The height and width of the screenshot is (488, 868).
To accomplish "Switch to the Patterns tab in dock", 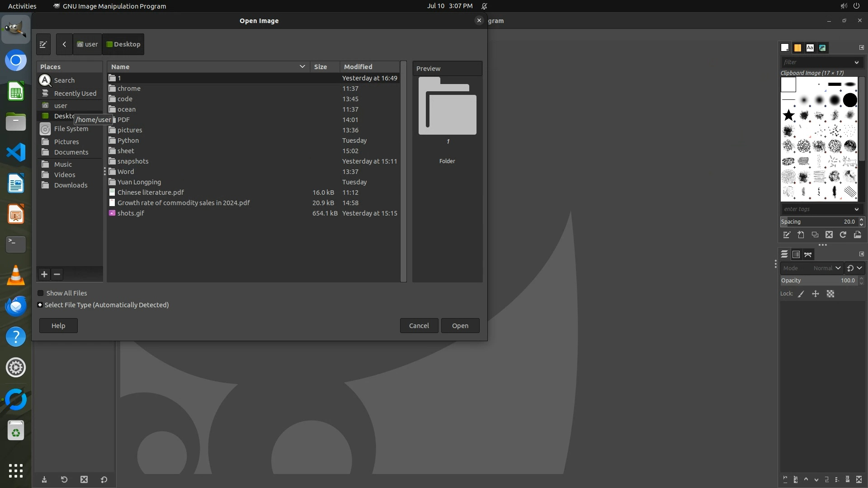I will coord(797,48).
